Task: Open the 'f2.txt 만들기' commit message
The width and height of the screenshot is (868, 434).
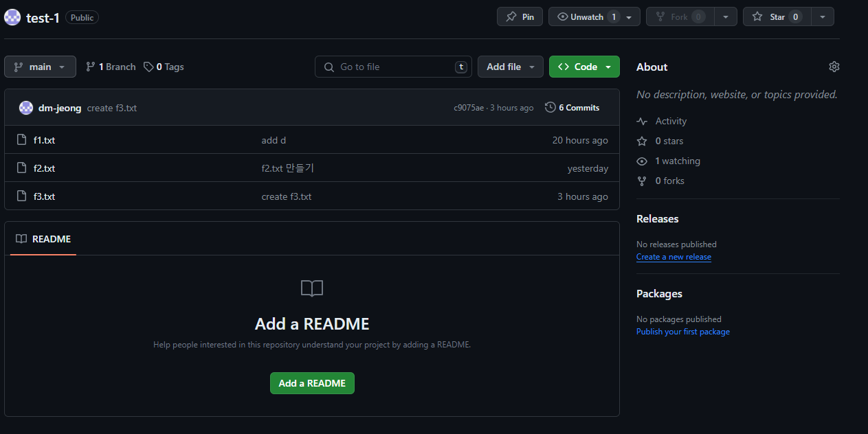Action: pyautogui.click(x=288, y=168)
